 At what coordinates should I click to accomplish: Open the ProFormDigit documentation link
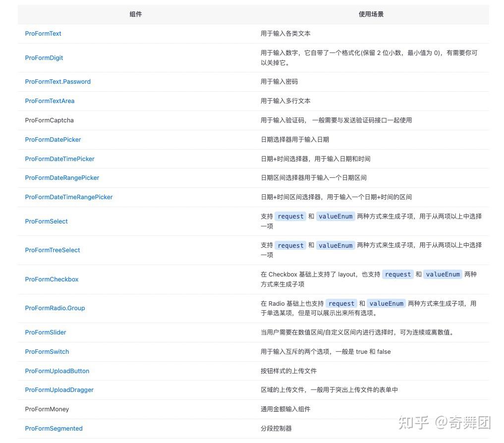(44, 57)
